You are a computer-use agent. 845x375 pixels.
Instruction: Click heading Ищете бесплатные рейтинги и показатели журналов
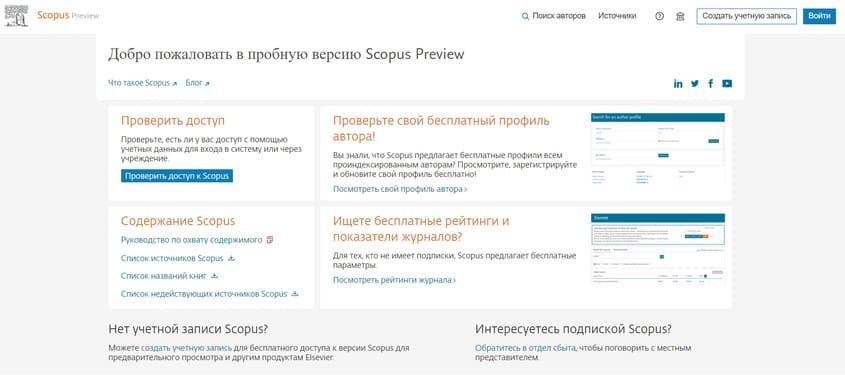pyautogui.click(x=421, y=229)
